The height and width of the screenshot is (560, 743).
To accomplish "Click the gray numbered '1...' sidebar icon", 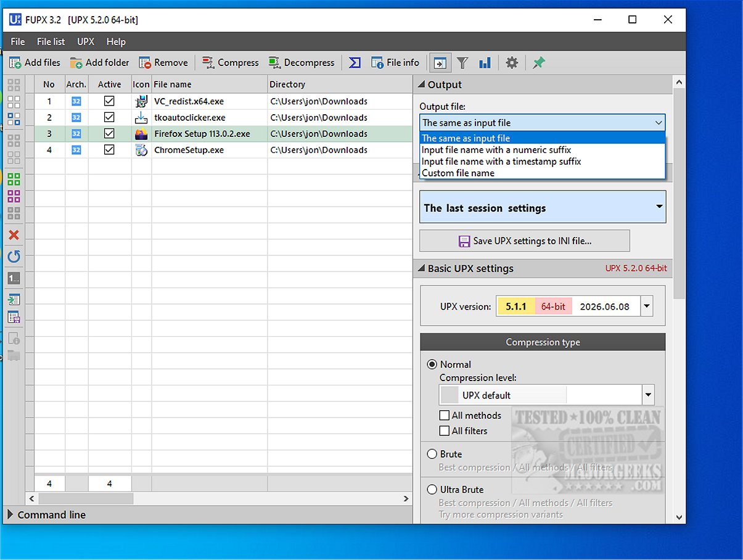I will (14, 278).
